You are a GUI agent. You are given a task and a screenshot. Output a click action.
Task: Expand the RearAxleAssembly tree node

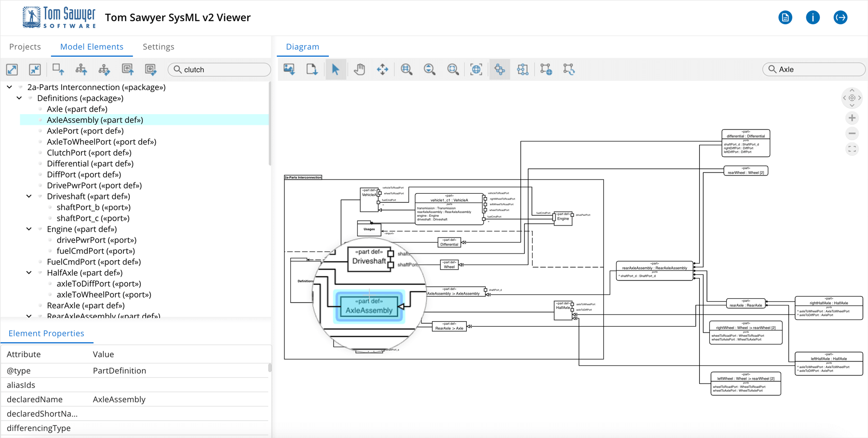tap(28, 316)
